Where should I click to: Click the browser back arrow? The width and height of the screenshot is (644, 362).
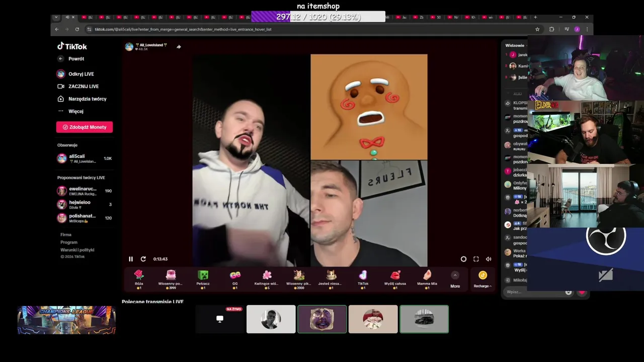click(57, 29)
